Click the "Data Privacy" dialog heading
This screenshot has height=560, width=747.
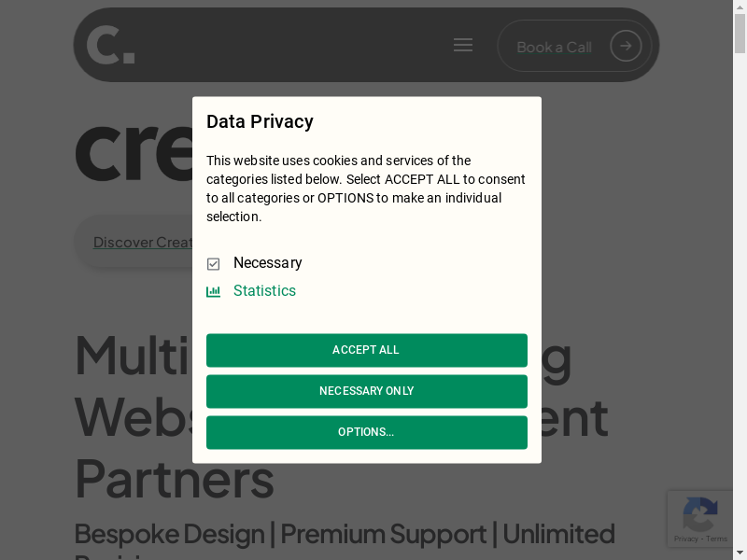click(x=260, y=121)
